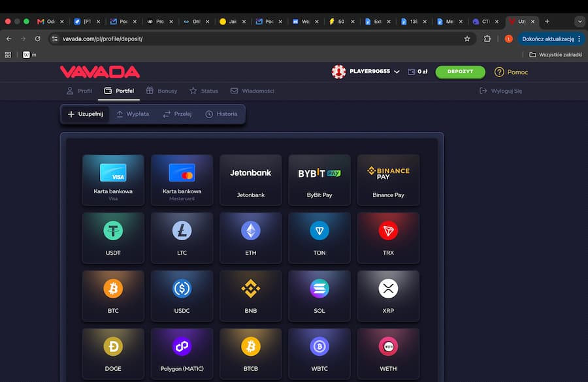Click Dokończ aktualizację update button
Screen dimensions: 588x382
tap(551, 39)
